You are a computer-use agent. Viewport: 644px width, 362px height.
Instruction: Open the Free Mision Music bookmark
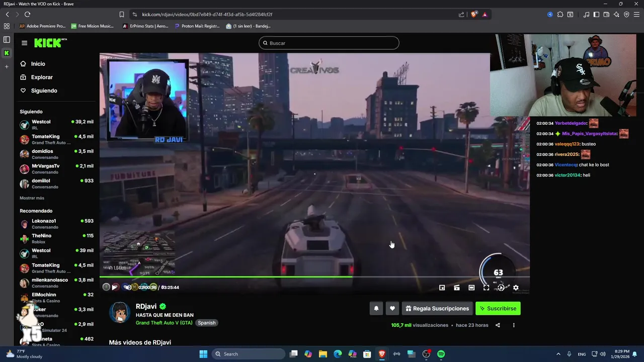point(92,26)
